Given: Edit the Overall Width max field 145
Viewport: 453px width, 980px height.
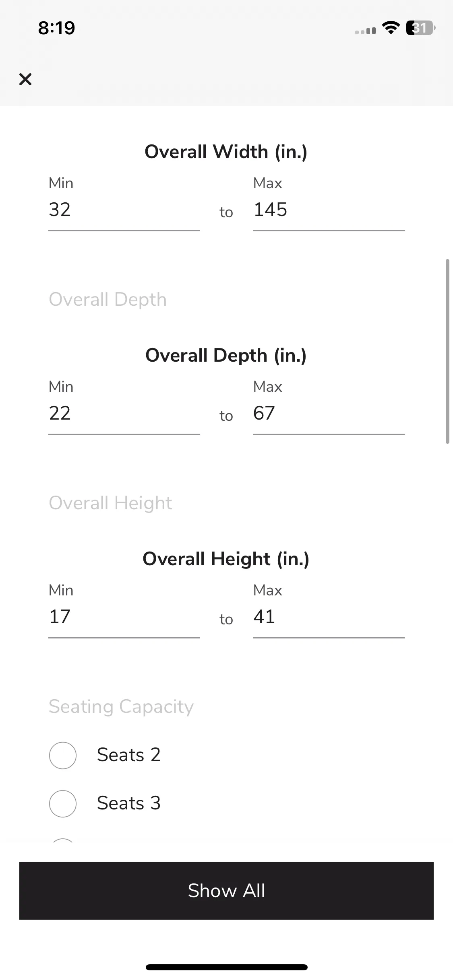Looking at the screenshot, I should [329, 210].
